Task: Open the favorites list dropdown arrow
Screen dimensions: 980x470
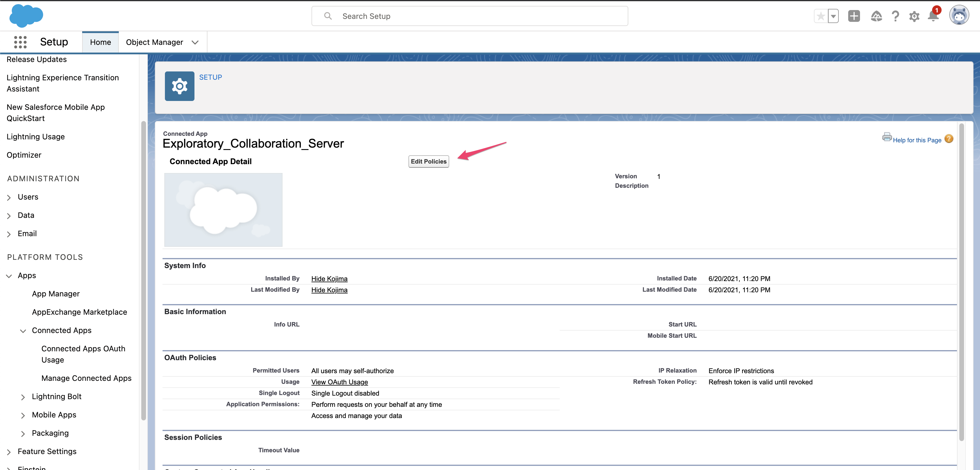Action: click(x=833, y=16)
